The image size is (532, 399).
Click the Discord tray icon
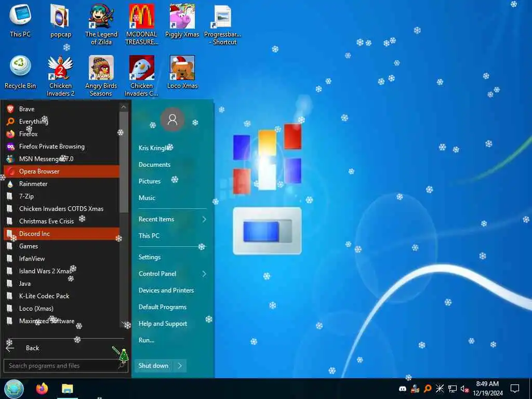403,389
